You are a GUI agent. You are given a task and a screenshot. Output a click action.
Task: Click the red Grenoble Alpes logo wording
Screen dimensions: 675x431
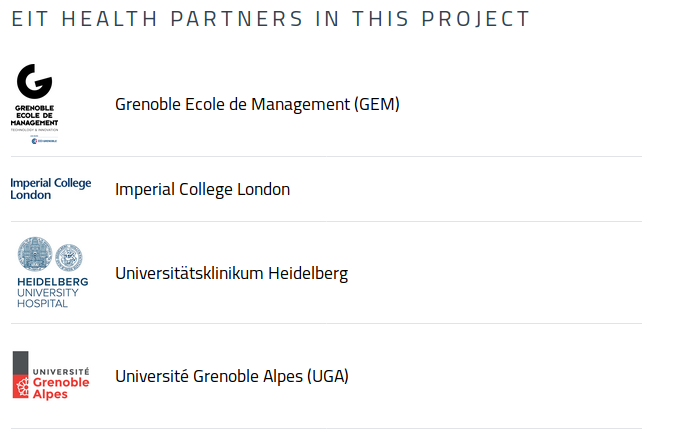click(x=61, y=388)
